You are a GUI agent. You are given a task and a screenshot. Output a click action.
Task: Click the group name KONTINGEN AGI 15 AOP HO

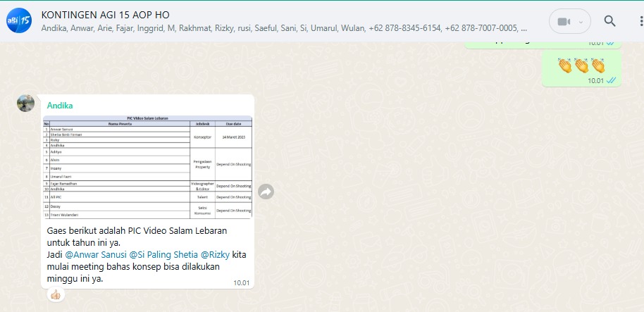[x=106, y=15]
